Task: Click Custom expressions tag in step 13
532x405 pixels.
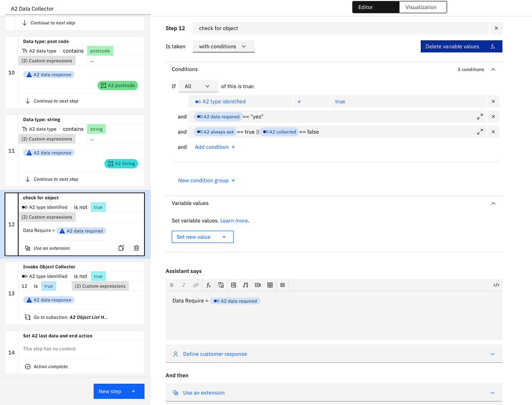Action: 100,286
